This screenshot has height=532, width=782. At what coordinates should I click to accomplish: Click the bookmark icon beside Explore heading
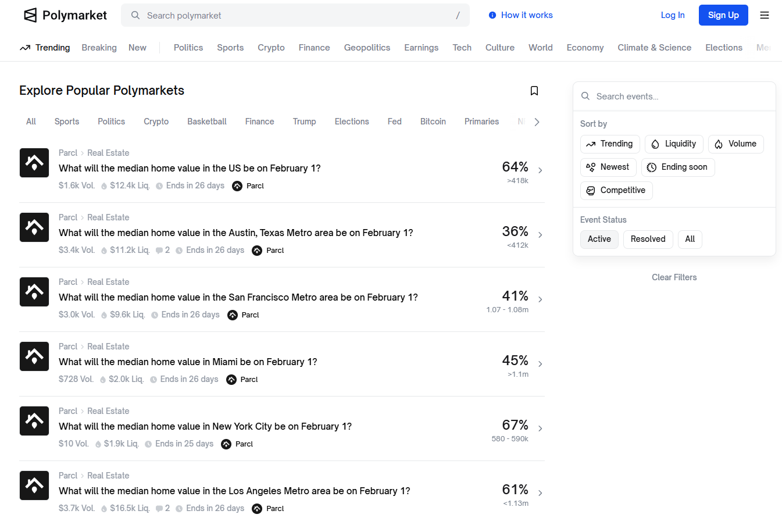[x=534, y=91]
